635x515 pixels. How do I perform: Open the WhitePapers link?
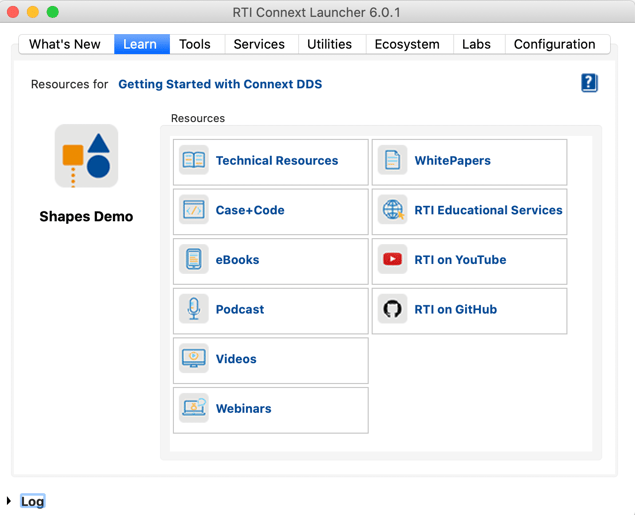[452, 160]
